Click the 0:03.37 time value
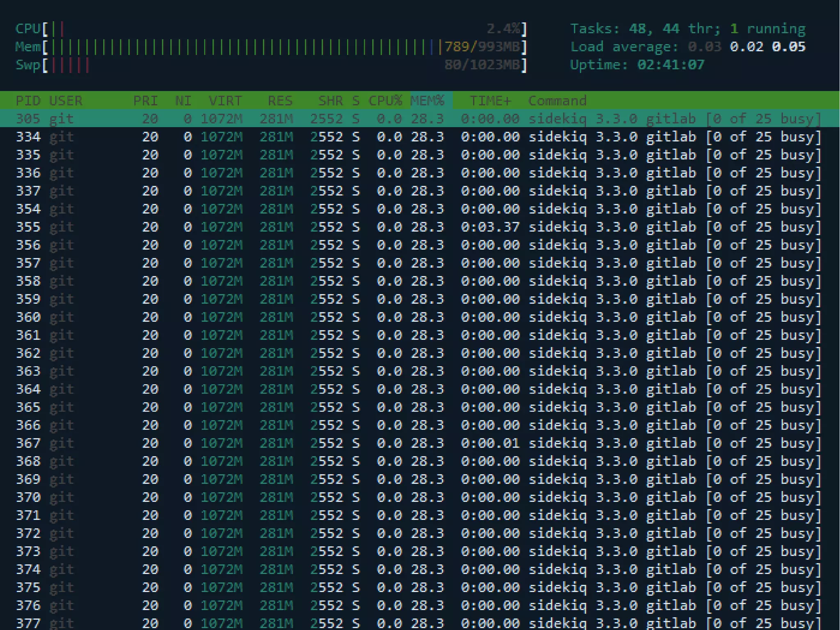 tap(491, 227)
